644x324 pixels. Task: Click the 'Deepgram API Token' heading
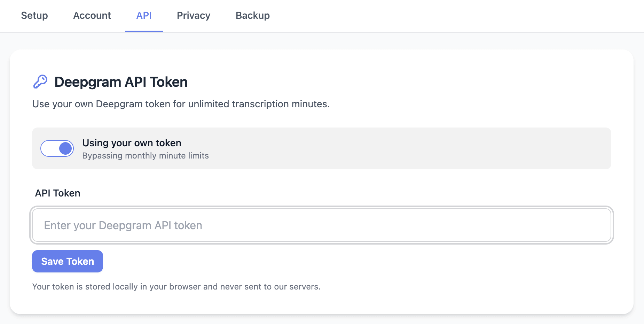tap(120, 82)
